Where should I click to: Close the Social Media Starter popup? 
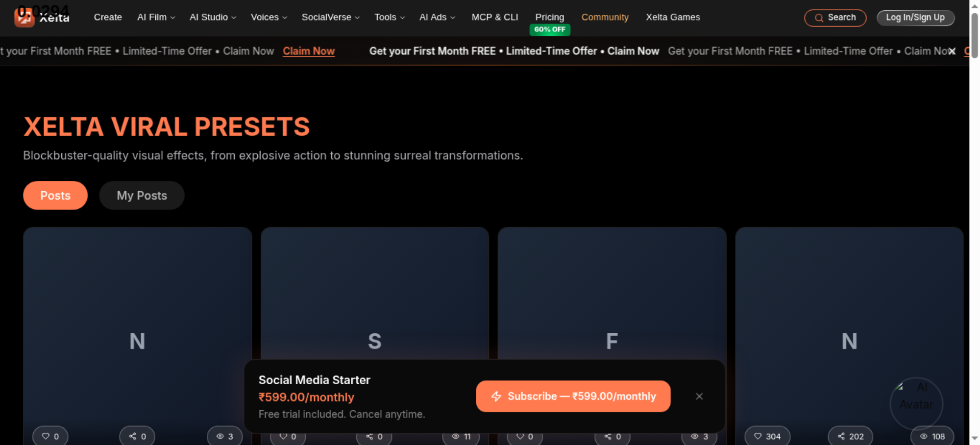tap(699, 396)
